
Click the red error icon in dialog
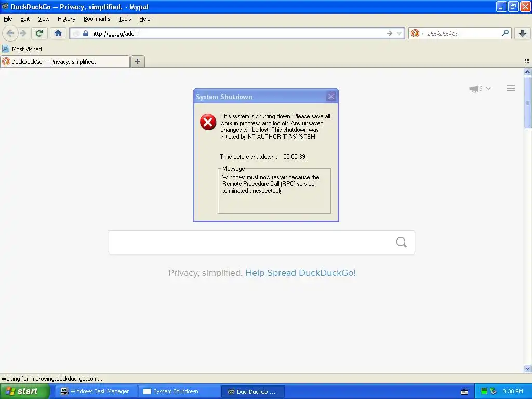click(208, 122)
